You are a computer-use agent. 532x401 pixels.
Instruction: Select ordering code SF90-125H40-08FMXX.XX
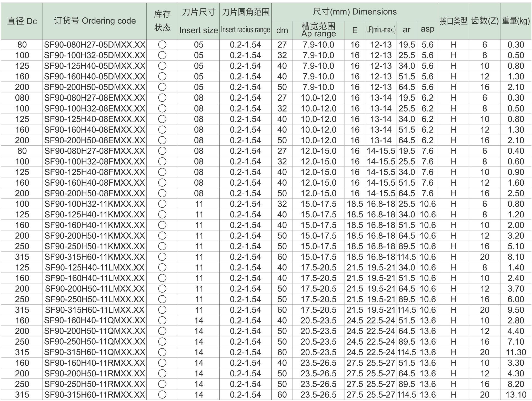click(95, 172)
